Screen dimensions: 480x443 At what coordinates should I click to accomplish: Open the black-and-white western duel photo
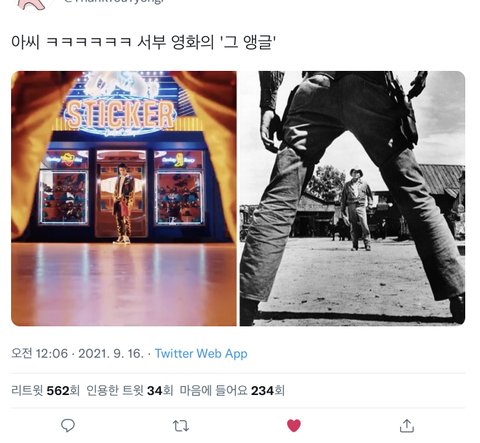pyautogui.click(x=352, y=198)
